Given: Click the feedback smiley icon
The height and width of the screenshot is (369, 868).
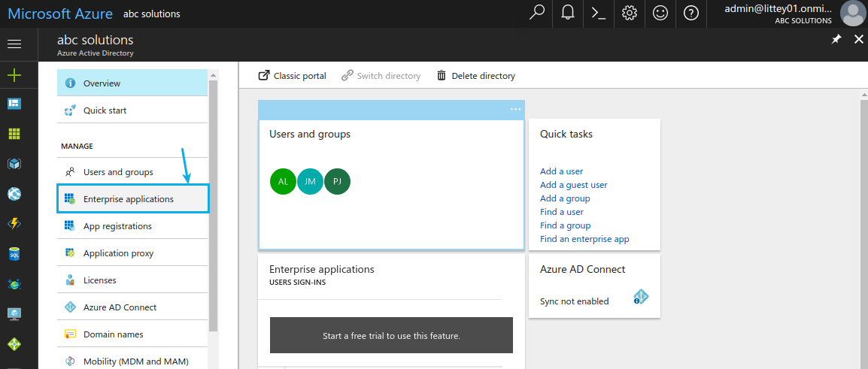Looking at the screenshot, I should (660, 14).
